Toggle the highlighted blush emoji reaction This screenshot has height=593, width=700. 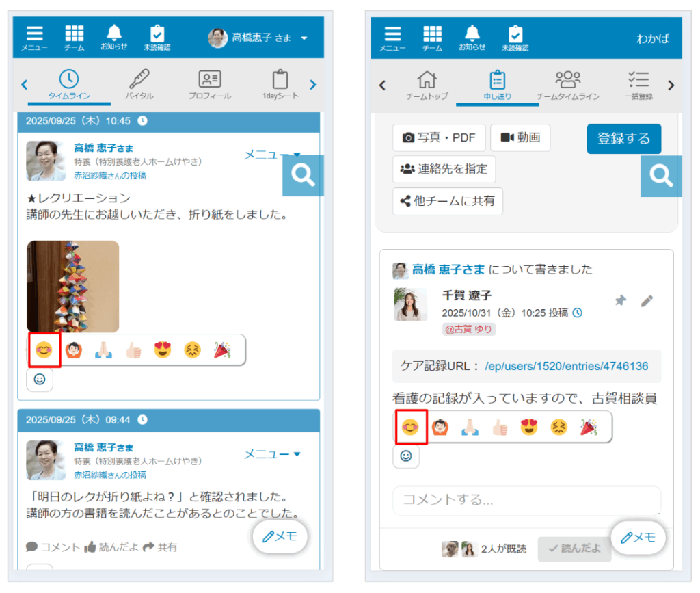44,350
